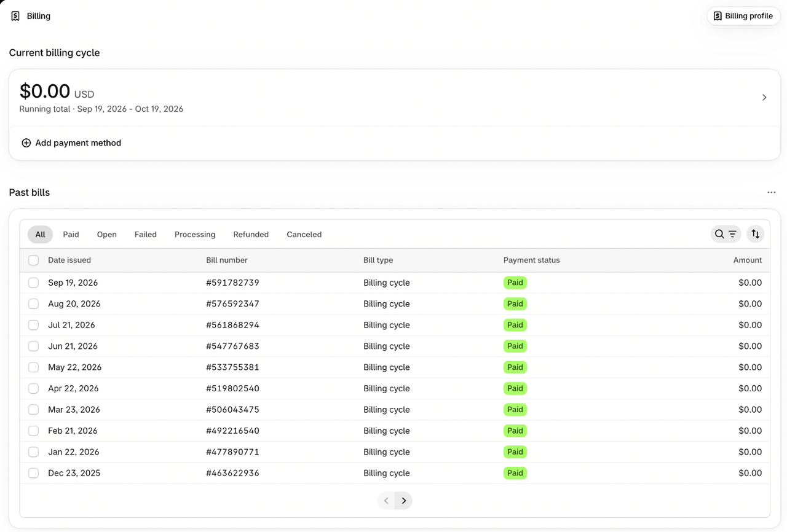Viewport: 787px width, 532px height.
Task: Go to next page of bills
Action: point(403,501)
